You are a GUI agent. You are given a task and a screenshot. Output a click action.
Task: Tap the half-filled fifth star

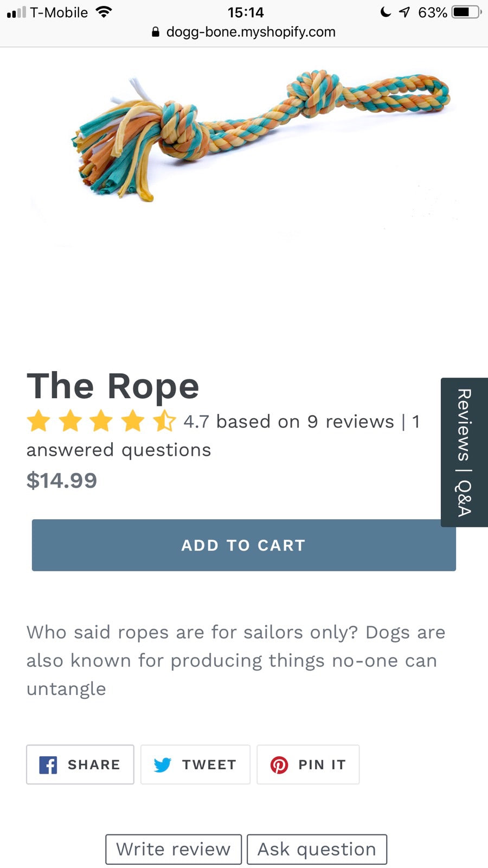click(x=164, y=422)
